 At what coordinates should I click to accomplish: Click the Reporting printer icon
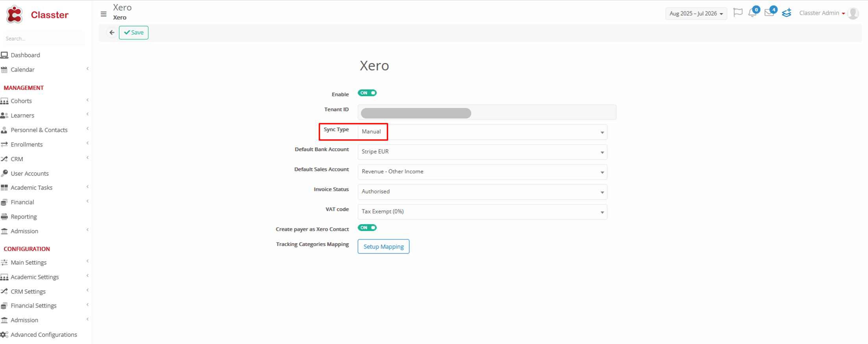tap(4, 217)
